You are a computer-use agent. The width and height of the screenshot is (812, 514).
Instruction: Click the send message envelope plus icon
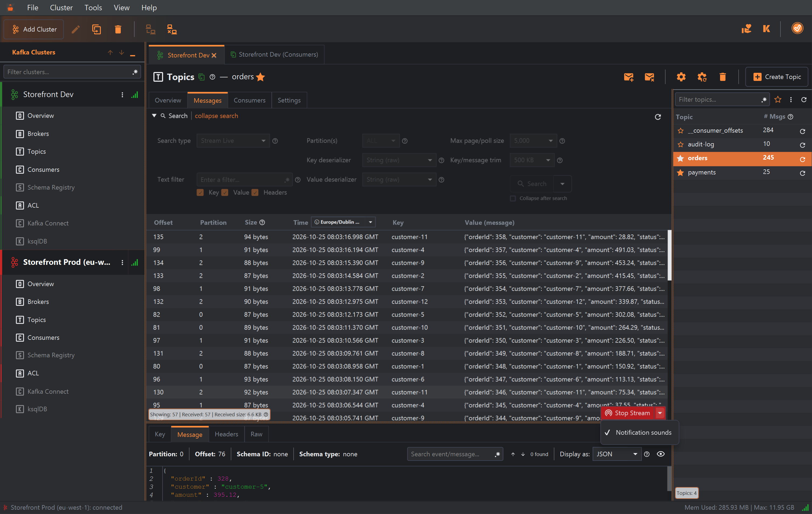629,77
